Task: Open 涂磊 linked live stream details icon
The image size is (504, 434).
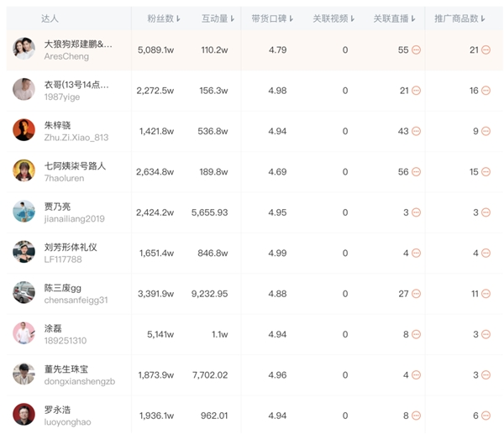Action: [416, 334]
